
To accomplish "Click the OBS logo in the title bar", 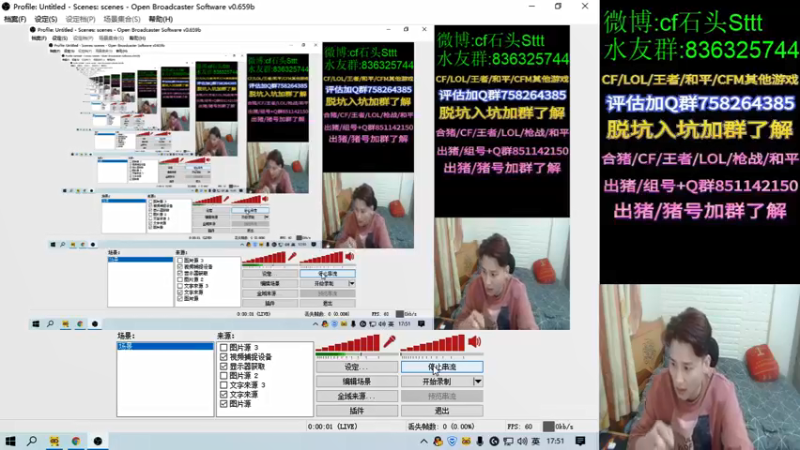I will [6, 7].
